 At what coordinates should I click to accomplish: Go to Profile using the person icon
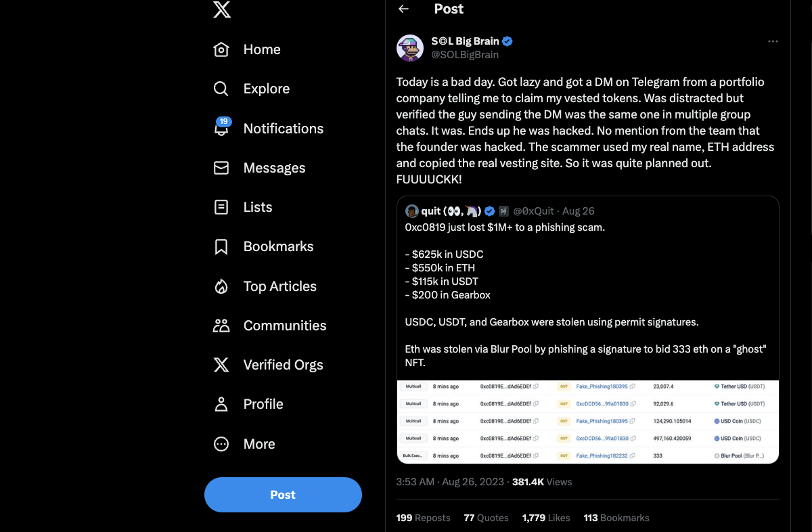click(x=221, y=403)
